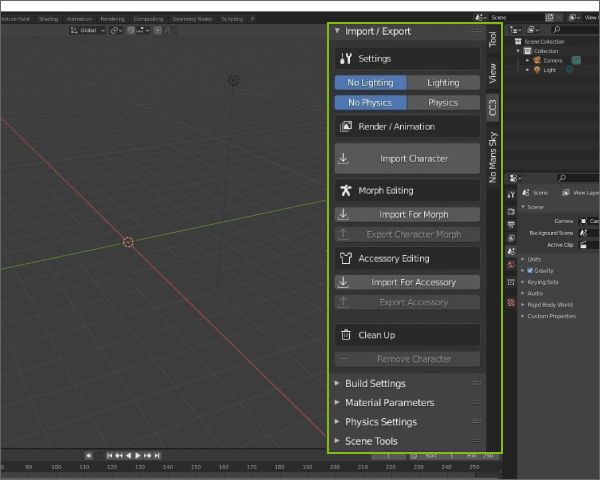
Task: Click the Export Character Morph button
Action: click(x=407, y=234)
